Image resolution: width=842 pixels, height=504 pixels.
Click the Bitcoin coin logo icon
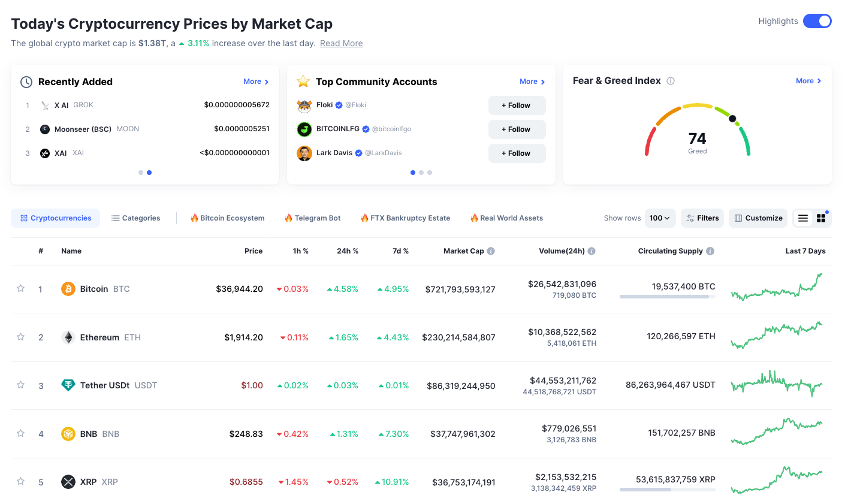tap(68, 289)
